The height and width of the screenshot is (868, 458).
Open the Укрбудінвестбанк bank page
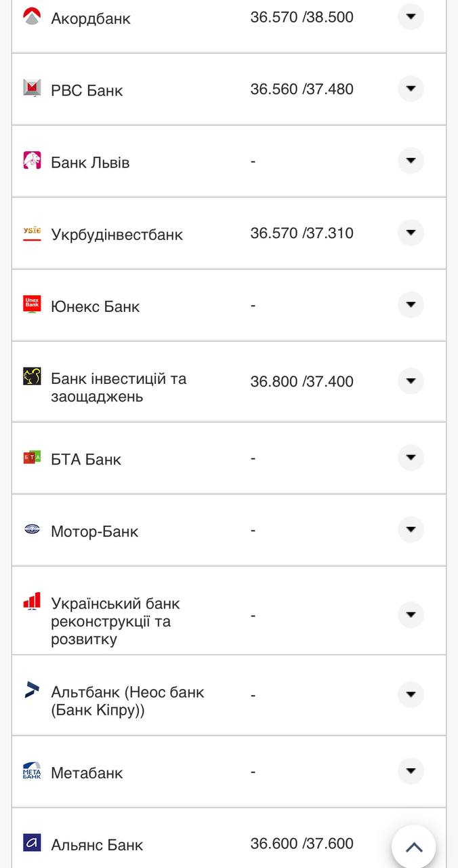pyautogui.click(x=117, y=234)
